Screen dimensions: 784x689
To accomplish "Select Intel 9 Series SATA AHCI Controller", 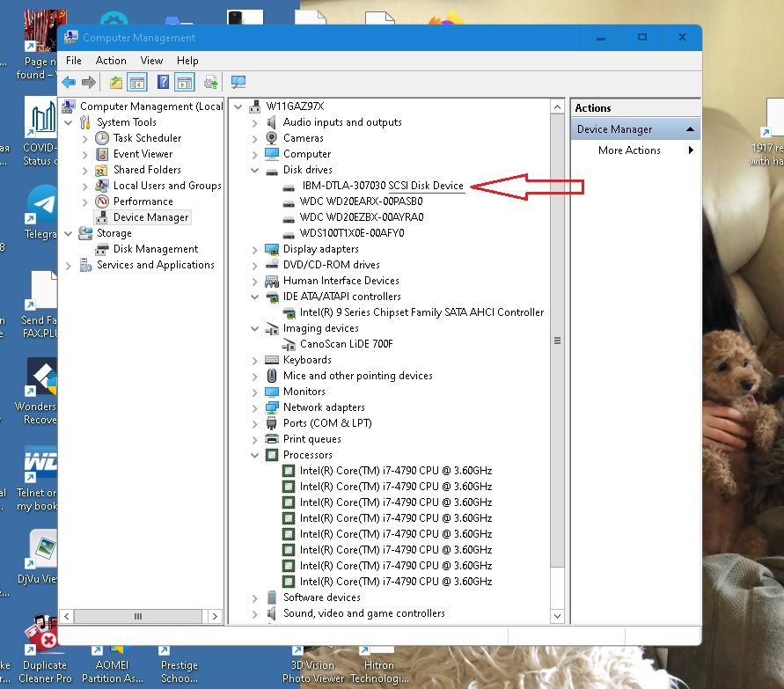I will 421,312.
